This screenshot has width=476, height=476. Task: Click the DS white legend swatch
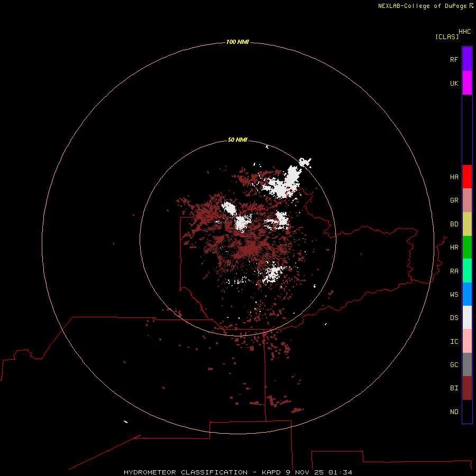467,317
